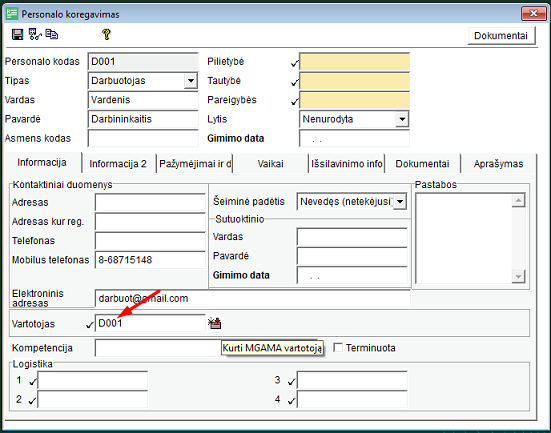Click checkmark lookup next to Pilietybė
This screenshot has height=433, width=551.
[x=294, y=63]
